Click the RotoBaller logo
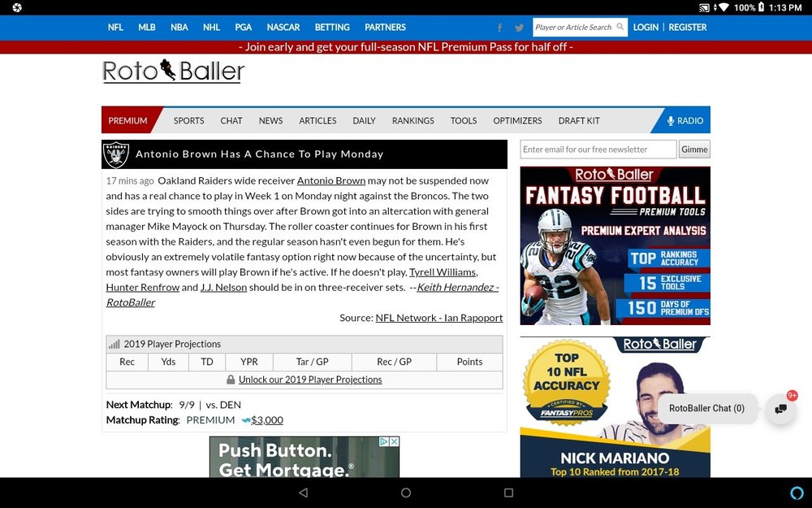This screenshot has height=508, width=812. (174, 71)
